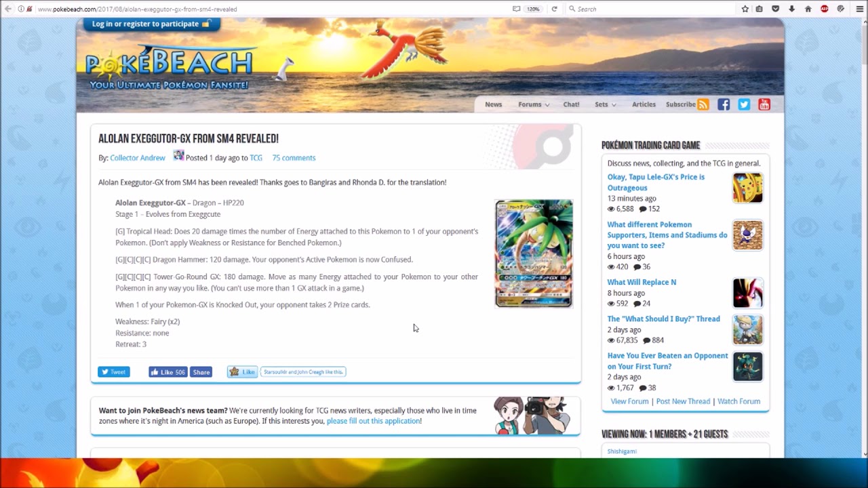Image resolution: width=868 pixels, height=488 pixels.
Task: Open the 75 comments link
Action: tap(294, 158)
